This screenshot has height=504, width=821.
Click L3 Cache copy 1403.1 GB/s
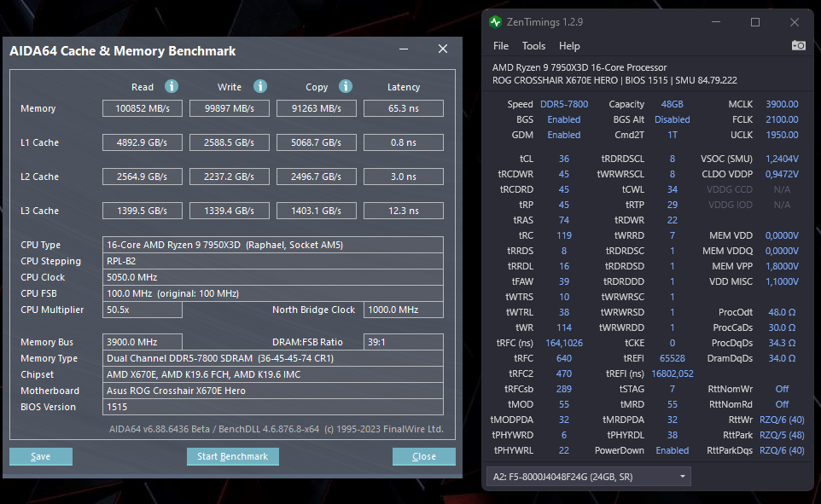tap(317, 211)
